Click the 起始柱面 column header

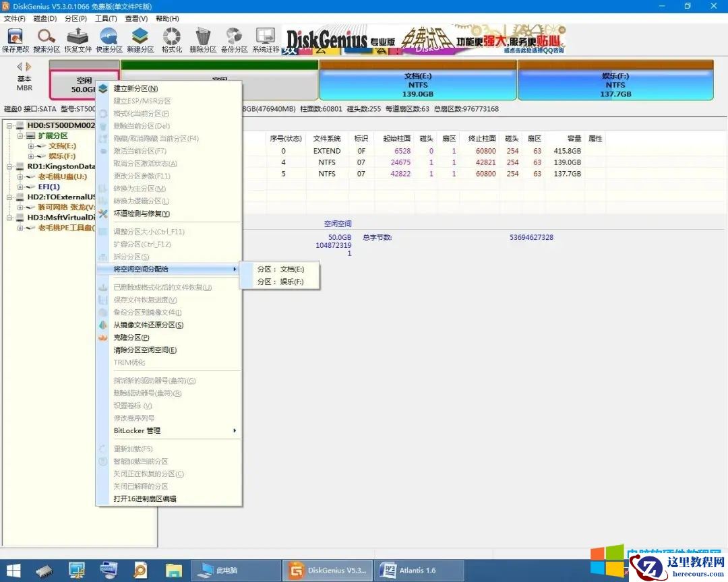[x=396, y=138]
